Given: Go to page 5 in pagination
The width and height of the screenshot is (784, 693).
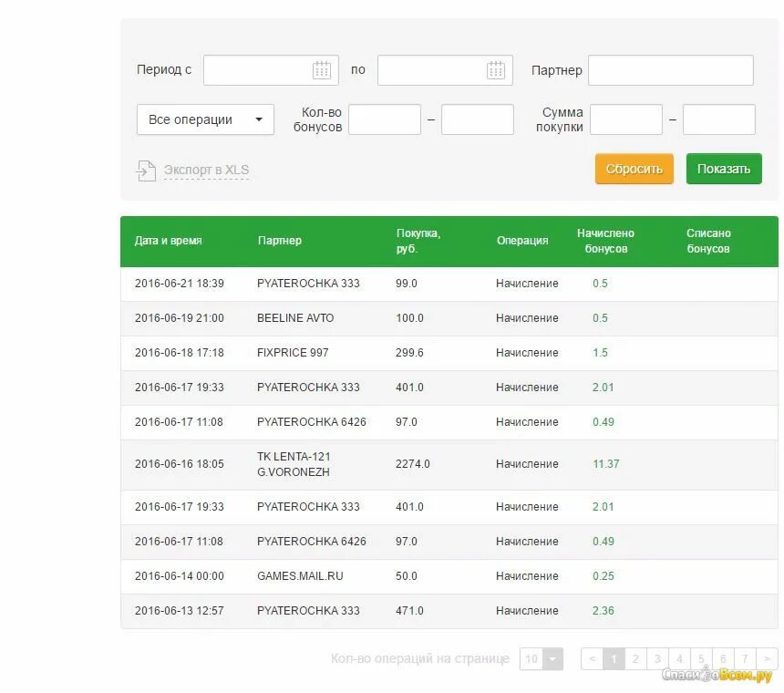Looking at the screenshot, I should point(702,659).
